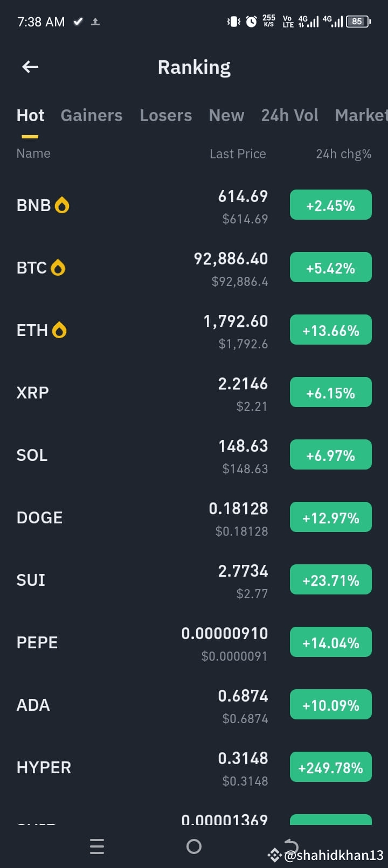Sort by the Last Price column header
The width and height of the screenshot is (388, 868).
[x=238, y=154]
